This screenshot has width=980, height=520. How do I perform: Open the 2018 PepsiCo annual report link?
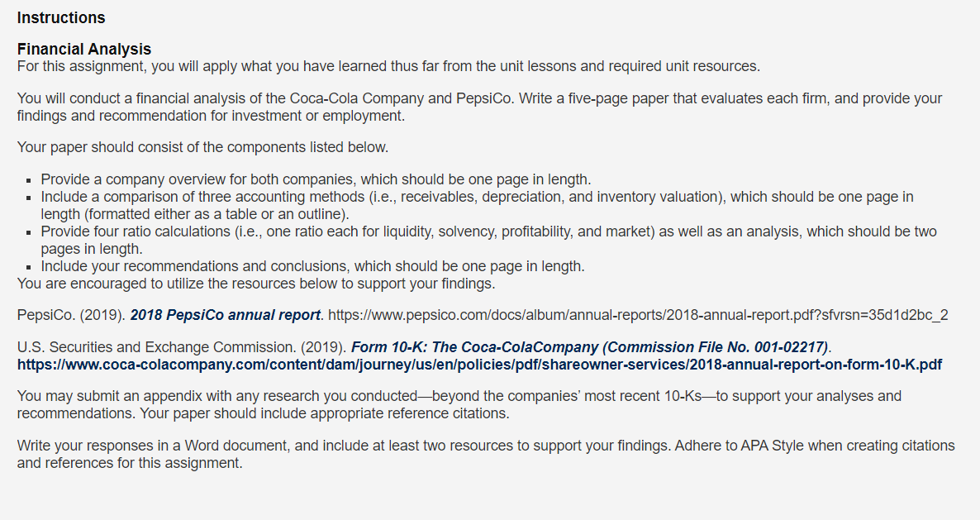225,315
